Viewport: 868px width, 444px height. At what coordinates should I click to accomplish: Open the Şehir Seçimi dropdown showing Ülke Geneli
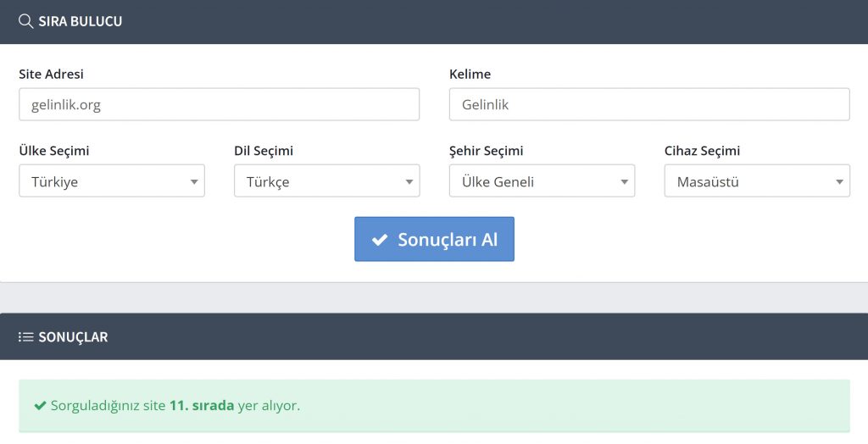[542, 181]
